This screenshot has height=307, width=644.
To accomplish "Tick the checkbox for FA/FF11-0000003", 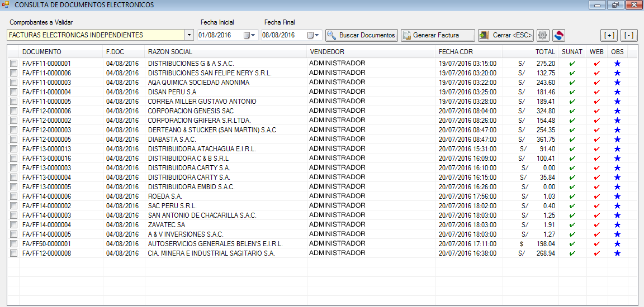I will coord(13,83).
